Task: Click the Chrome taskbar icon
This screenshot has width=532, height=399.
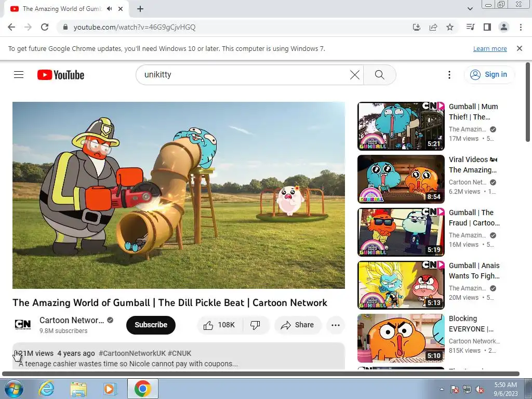Action: pyautogui.click(x=142, y=389)
